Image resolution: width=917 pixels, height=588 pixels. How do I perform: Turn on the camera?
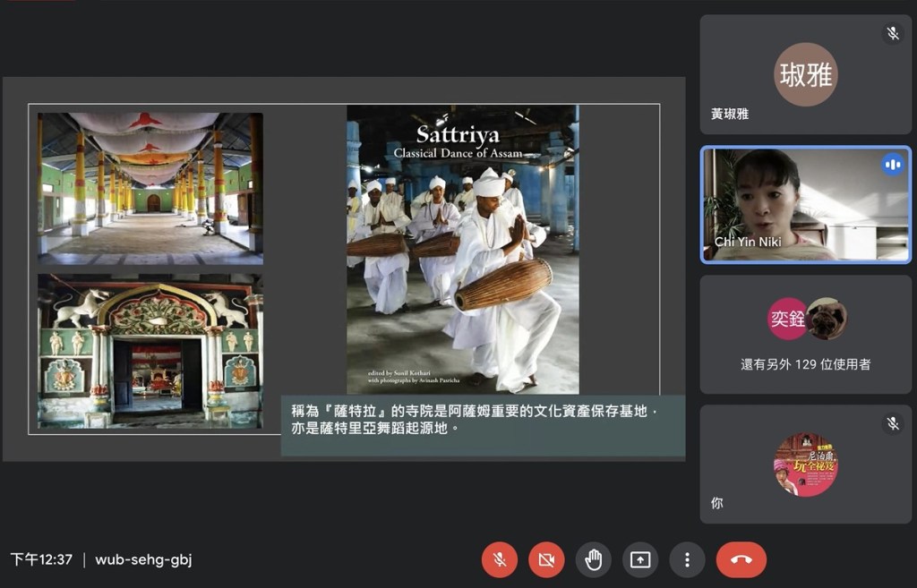tap(546, 559)
